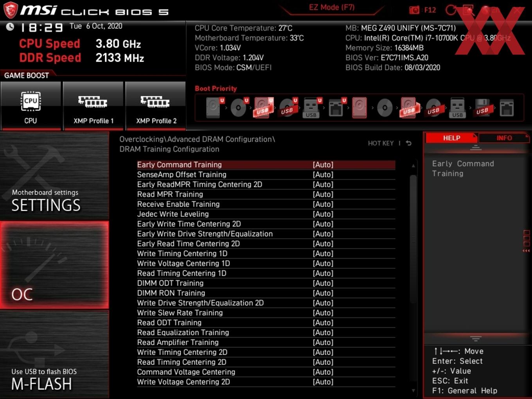Viewport: 532px width, 399px height.
Task: Select the legacy USB hard disk boot device
Action: pos(409,108)
